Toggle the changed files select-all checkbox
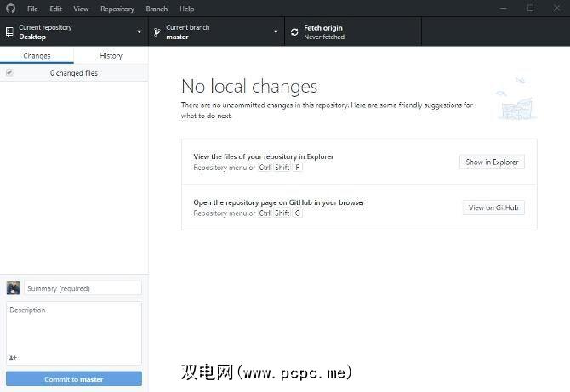 coord(9,73)
